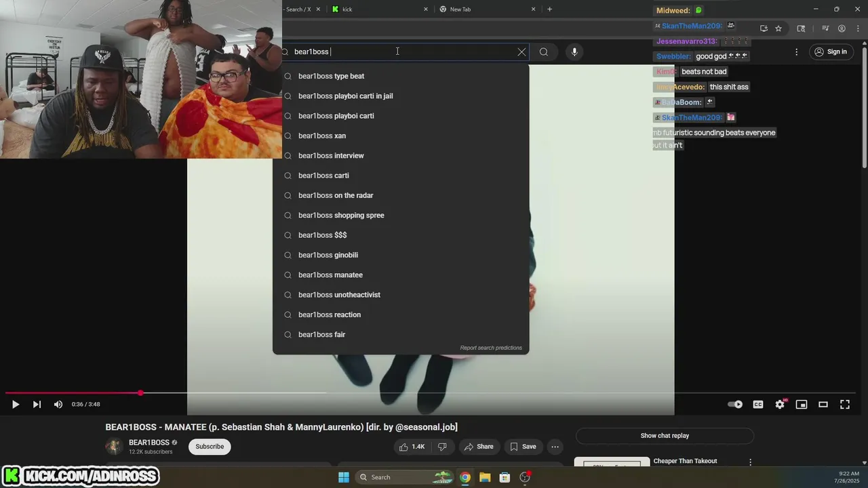This screenshot has height=488, width=868.
Task: Click the YouTube search magnifier button
Action: pos(543,52)
